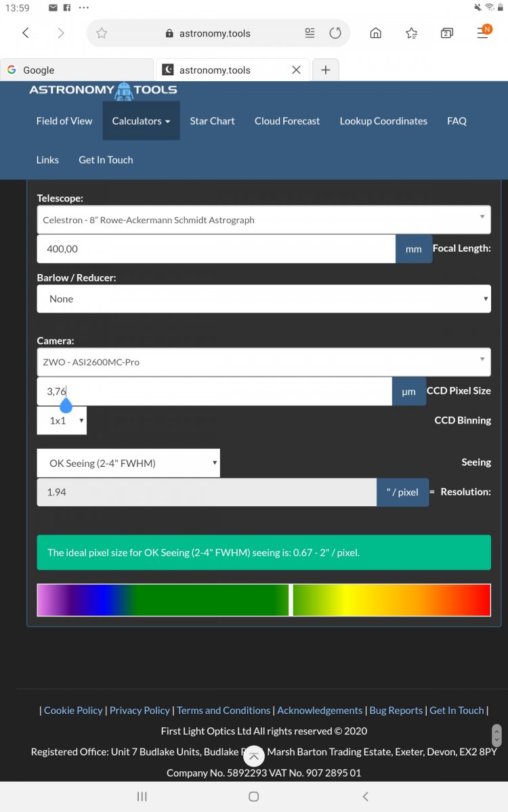Screen dimensions: 508x812
Task: Tap the blue text cursor handle
Action: [66, 405]
